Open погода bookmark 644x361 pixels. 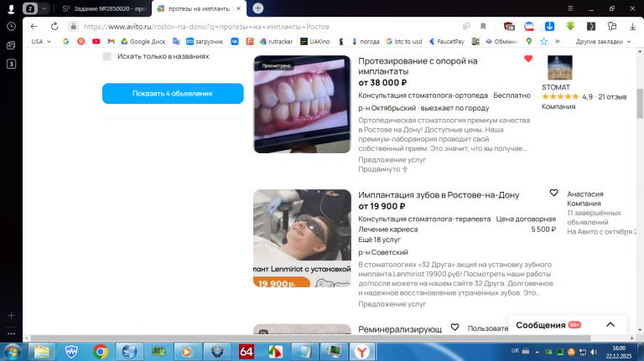[365, 41]
